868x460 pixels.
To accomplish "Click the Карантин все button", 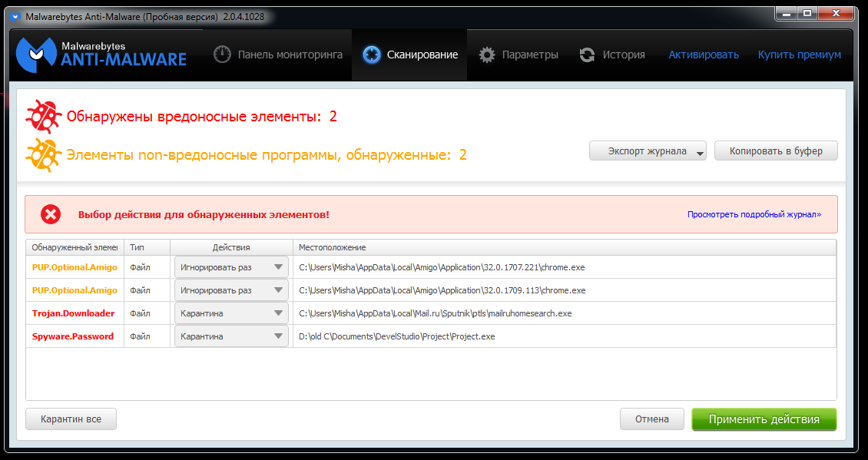I will (x=71, y=419).
